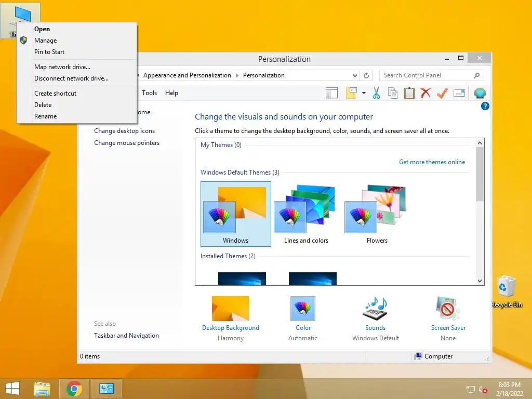Click the taskbar clock showing 8:03 PM
Viewport: 532px width, 399px height.
click(509, 389)
